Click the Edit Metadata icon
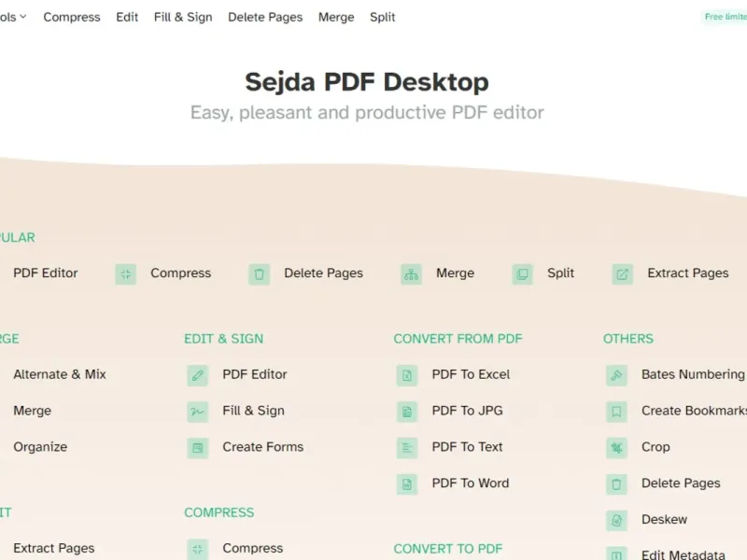The image size is (747, 560). coord(616,553)
